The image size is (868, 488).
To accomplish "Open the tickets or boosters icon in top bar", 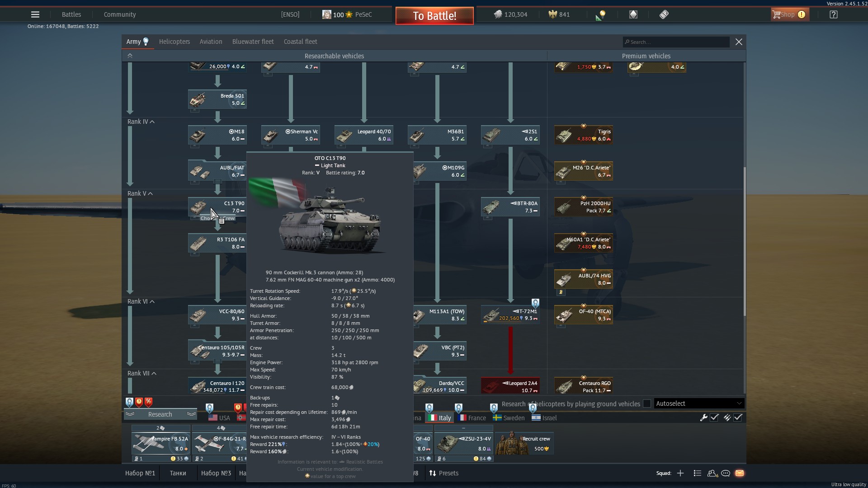I will click(x=664, y=14).
